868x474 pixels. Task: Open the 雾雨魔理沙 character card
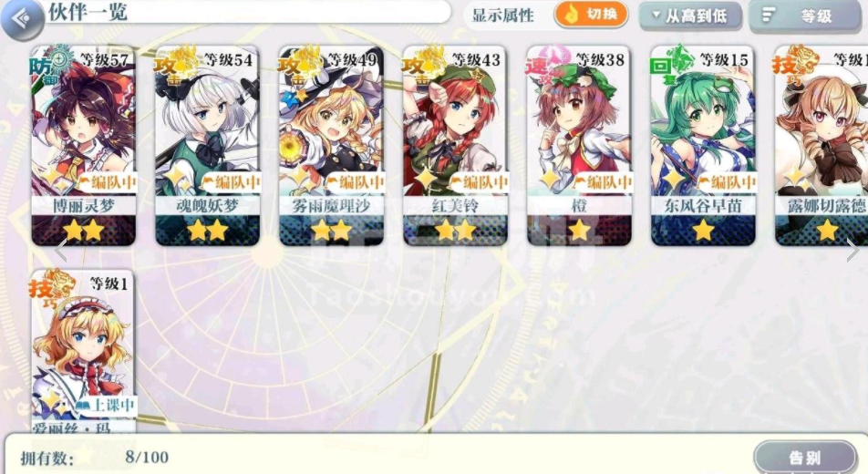tap(332, 146)
